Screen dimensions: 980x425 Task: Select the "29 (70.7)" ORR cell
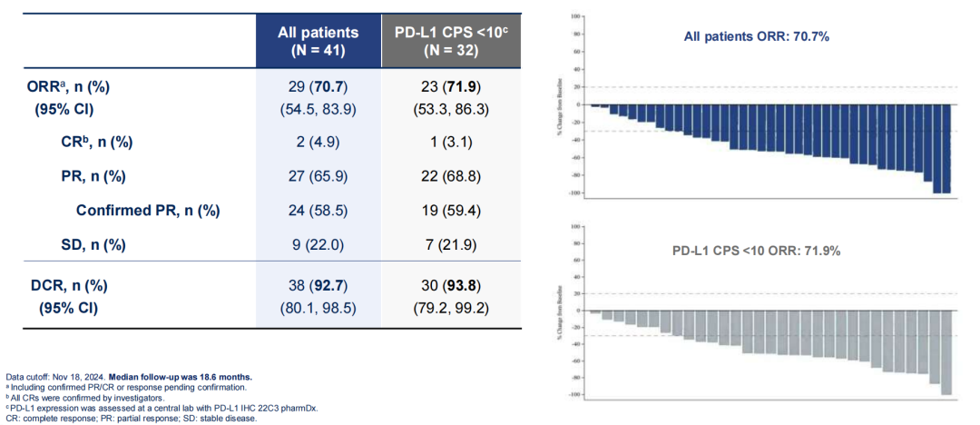click(318, 88)
